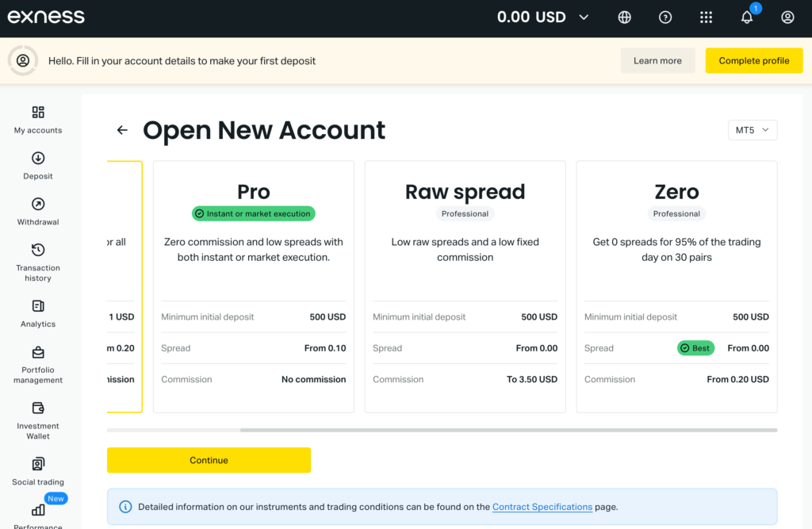Viewport: 812px width, 529px height.
Task: Select the partially visible yellow-bordered account card
Action: [124, 286]
